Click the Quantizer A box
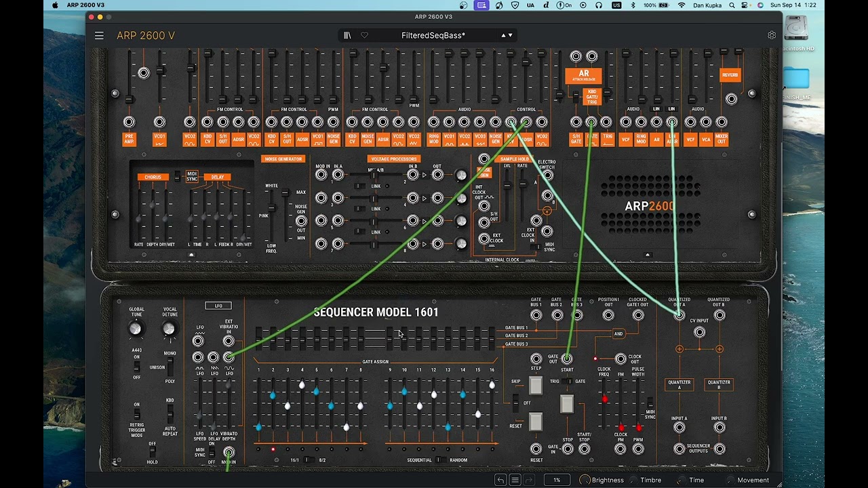 (679, 385)
